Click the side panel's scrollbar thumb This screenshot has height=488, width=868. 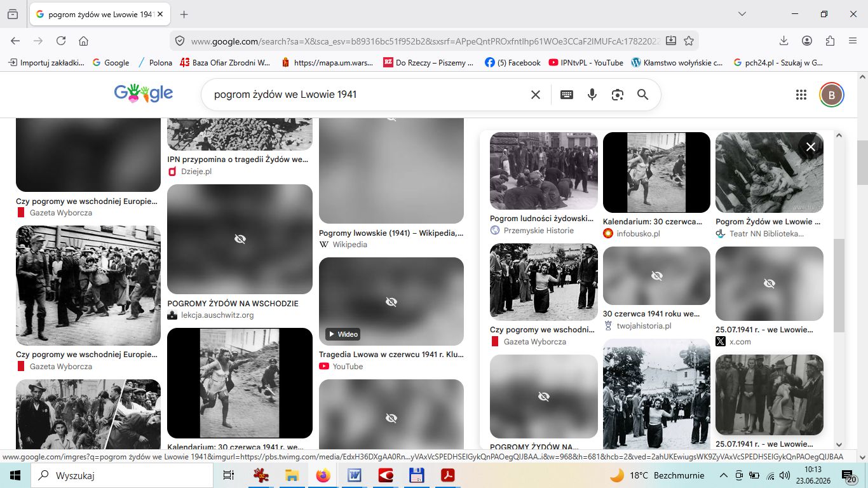[839, 285]
